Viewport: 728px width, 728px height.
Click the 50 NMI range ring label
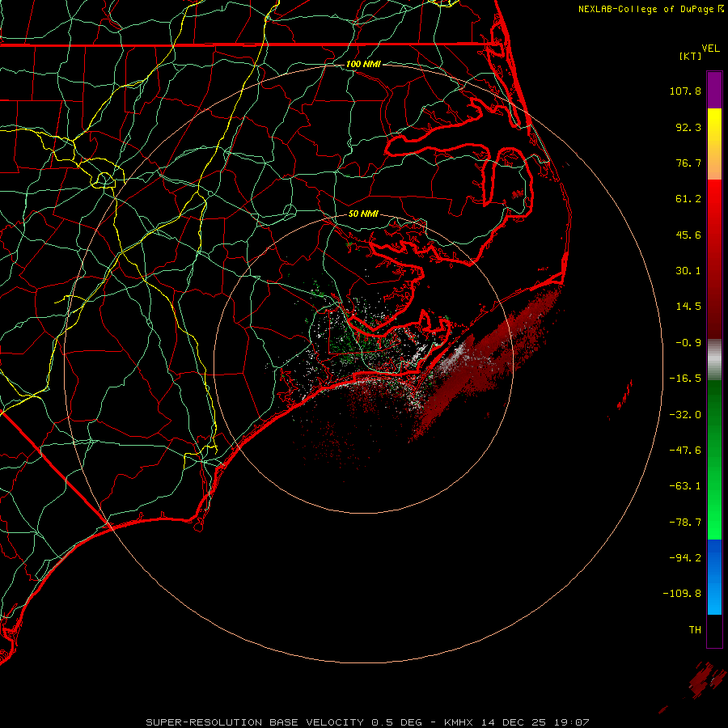pos(363,214)
